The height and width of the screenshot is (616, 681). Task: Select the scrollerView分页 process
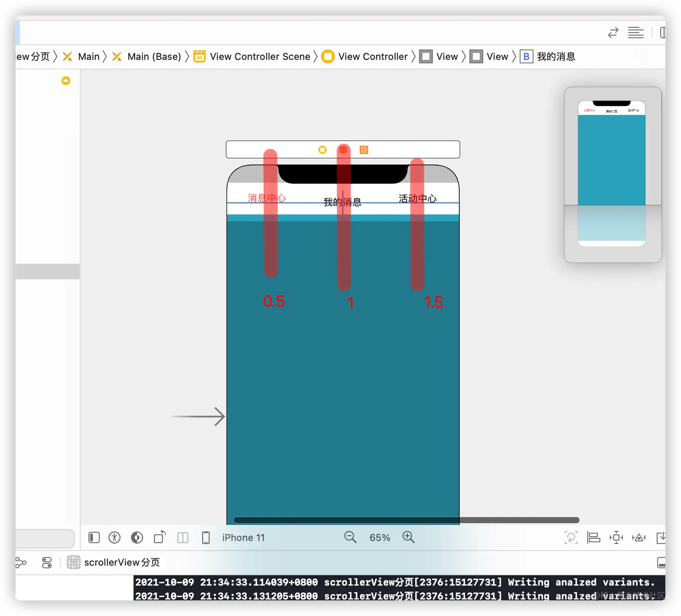(x=113, y=562)
